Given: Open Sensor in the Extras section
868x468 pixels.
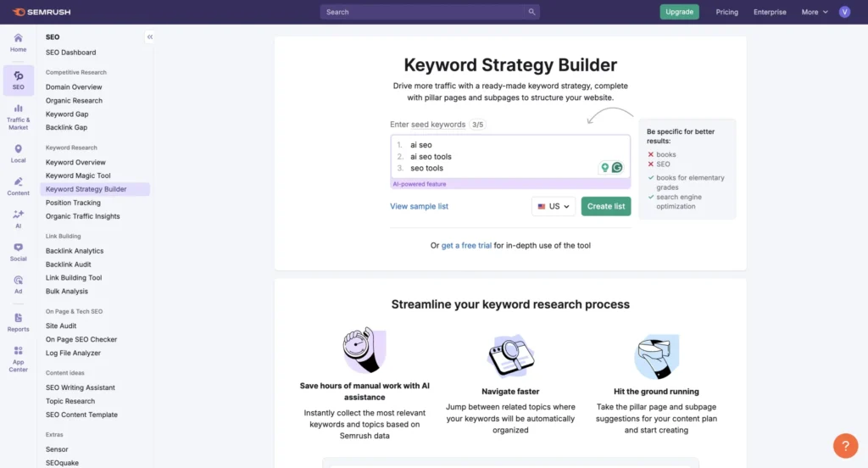Looking at the screenshot, I should (x=57, y=449).
